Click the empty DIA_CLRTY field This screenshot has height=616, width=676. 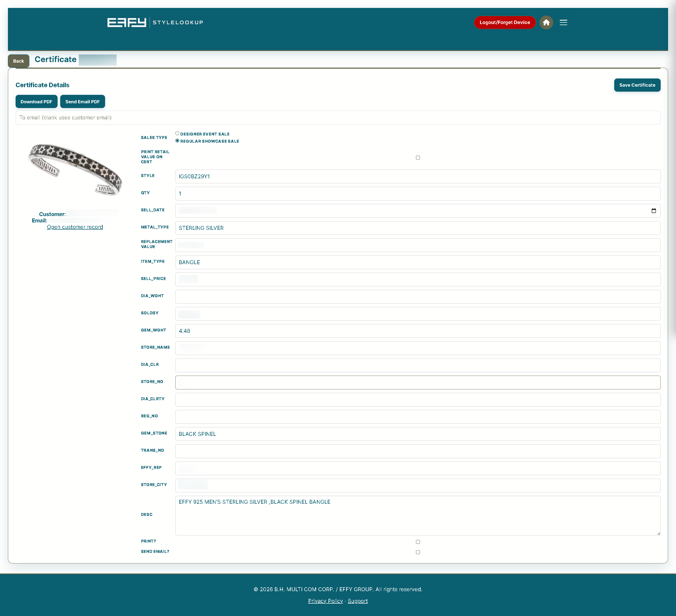[x=418, y=400]
